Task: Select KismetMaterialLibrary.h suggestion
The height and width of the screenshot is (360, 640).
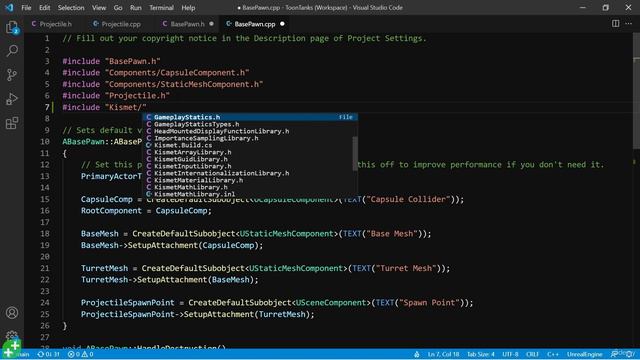Action: (247, 180)
